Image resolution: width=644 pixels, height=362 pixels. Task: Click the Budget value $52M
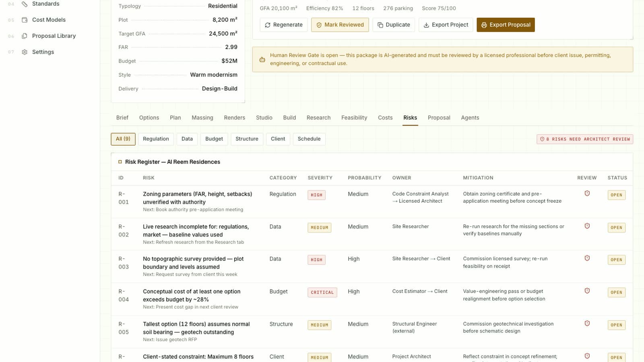pos(229,61)
